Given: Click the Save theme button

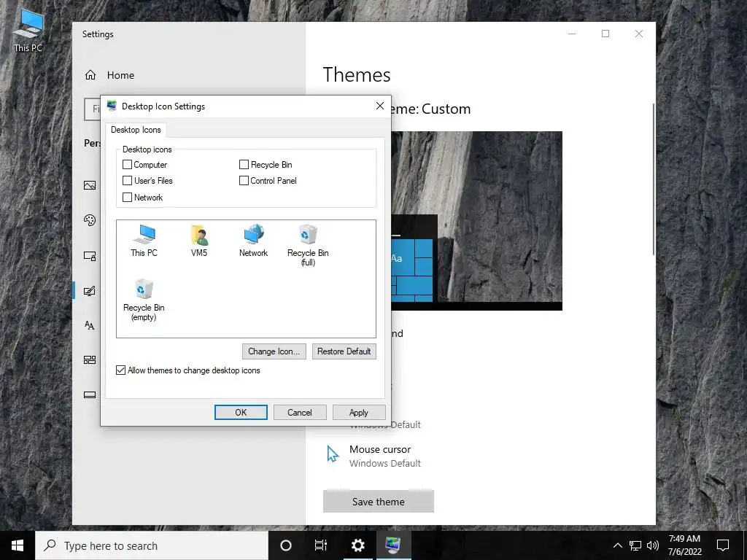Looking at the screenshot, I should pos(379,502).
